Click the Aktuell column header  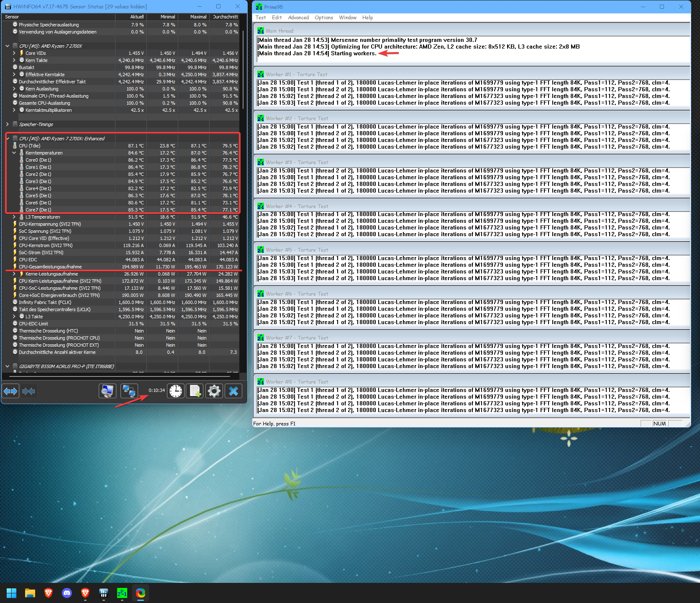pyautogui.click(x=131, y=17)
